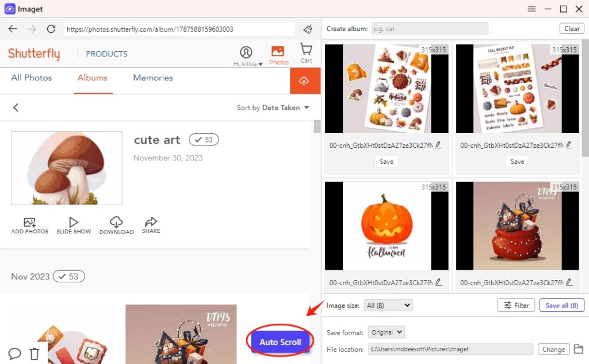Toggle the 53-photo checkmark beside cute art
The height and width of the screenshot is (364, 589).
coord(204,139)
